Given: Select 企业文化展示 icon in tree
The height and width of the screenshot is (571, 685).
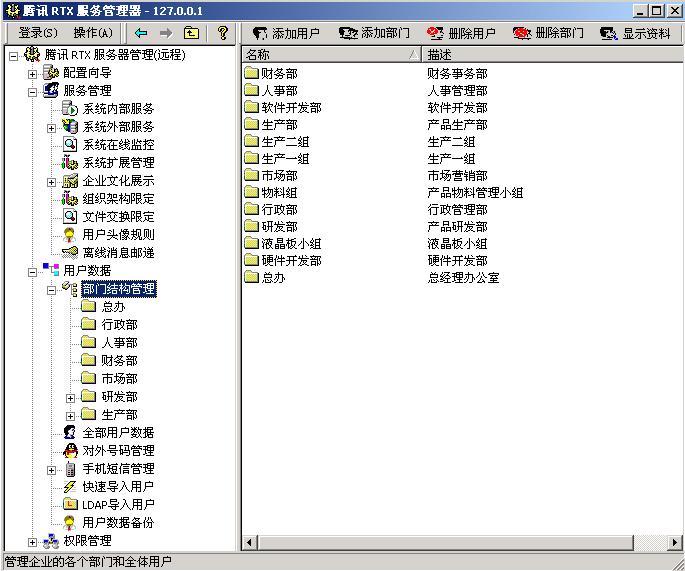Looking at the screenshot, I should pos(70,180).
